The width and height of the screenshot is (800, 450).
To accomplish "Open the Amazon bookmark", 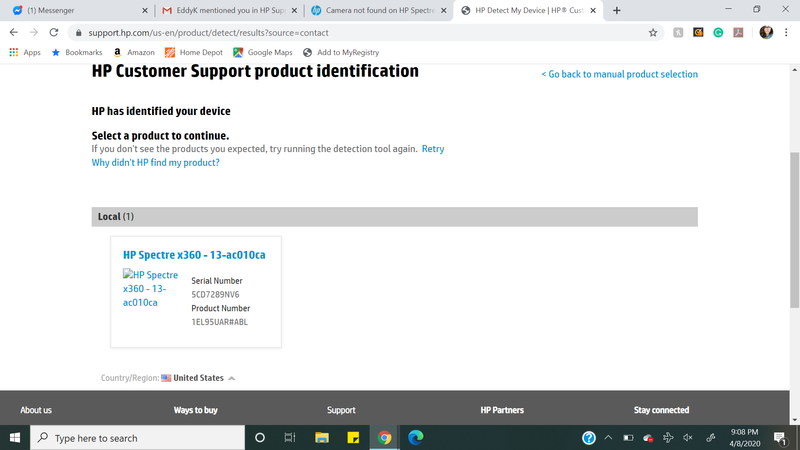I will 134,52.
